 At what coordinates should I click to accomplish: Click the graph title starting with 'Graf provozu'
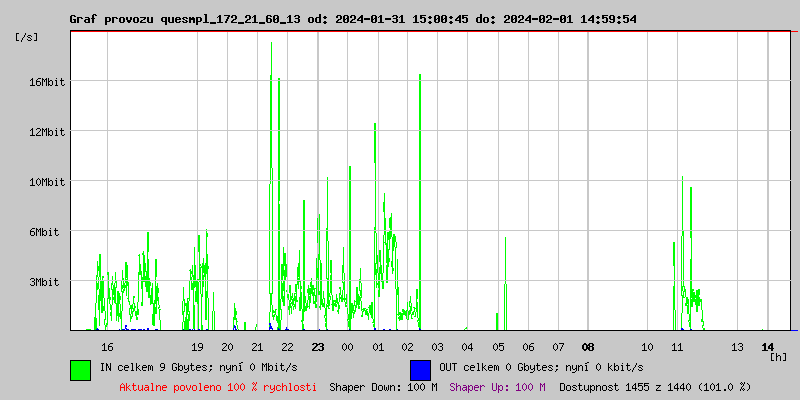click(x=352, y=19)
